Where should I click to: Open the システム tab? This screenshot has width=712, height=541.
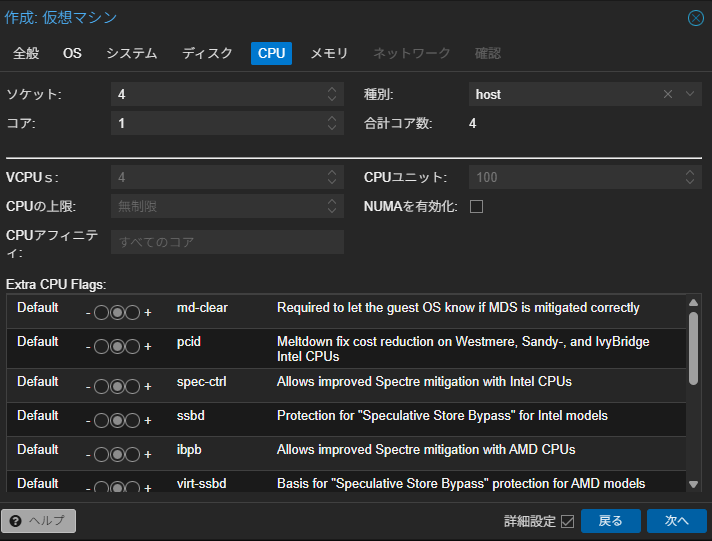tap(132, 53)
